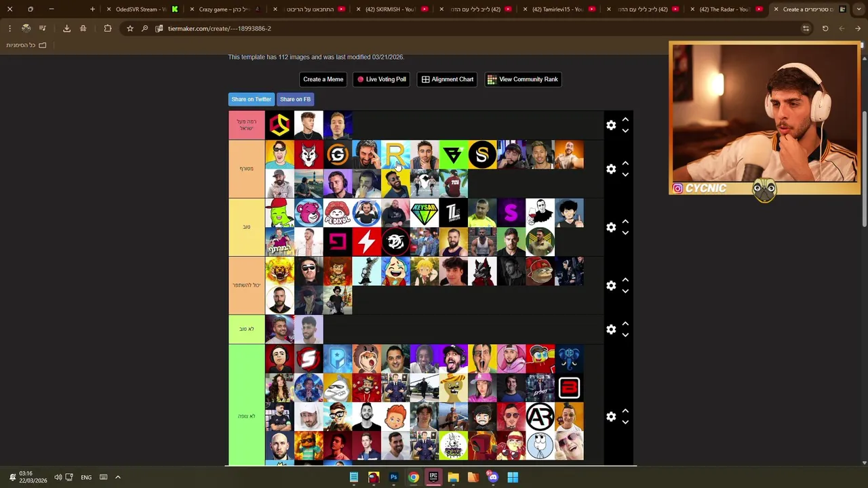Image resolution: width=868 pixels, height=488 pixels.
Task: Select the pink bear avatar image
Action: [309, 213]
